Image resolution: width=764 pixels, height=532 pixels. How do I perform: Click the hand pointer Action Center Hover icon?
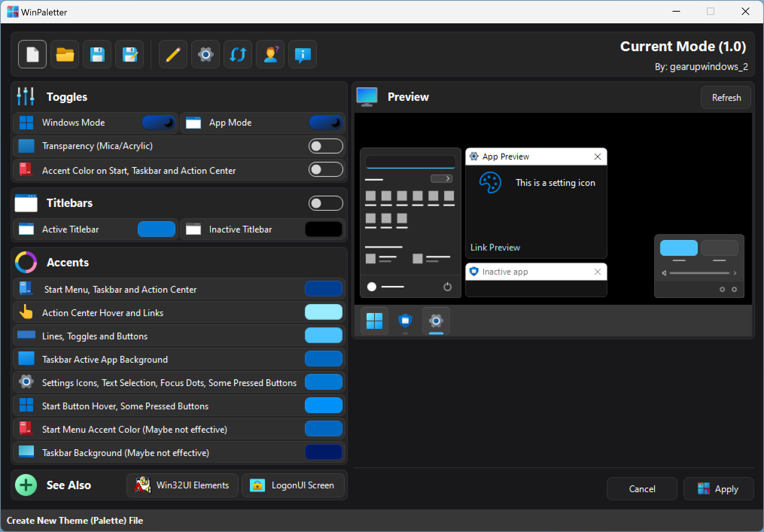pyautogui.click(x=26, y=312)
